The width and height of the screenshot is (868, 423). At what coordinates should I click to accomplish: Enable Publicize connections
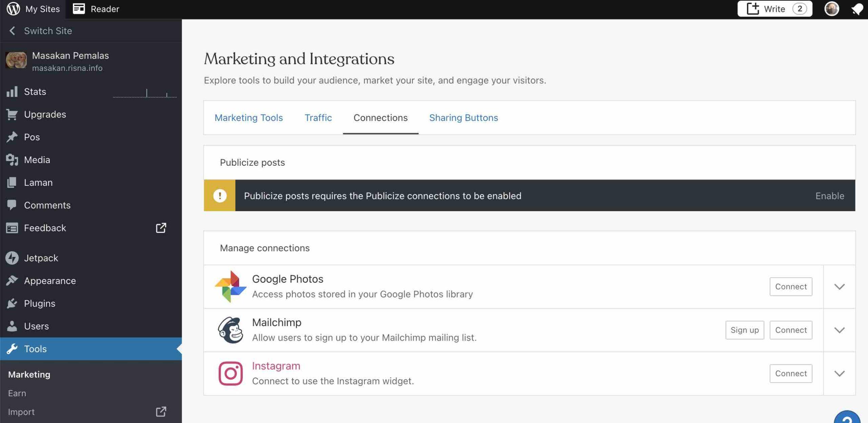click(x=830, y=196)
